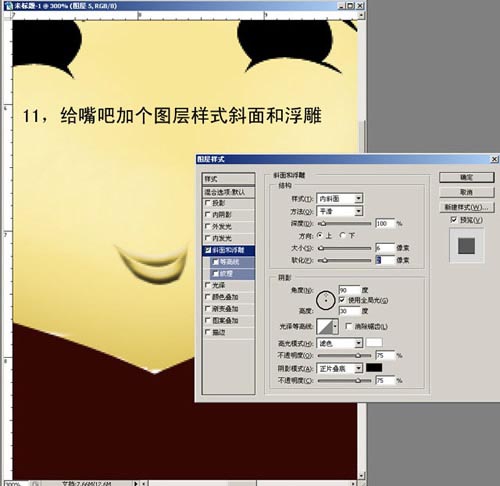Viewport: 500px width, 486px height.
Task: Enable the 投影 drop shadow checkbox
Action: click(208, 203)
